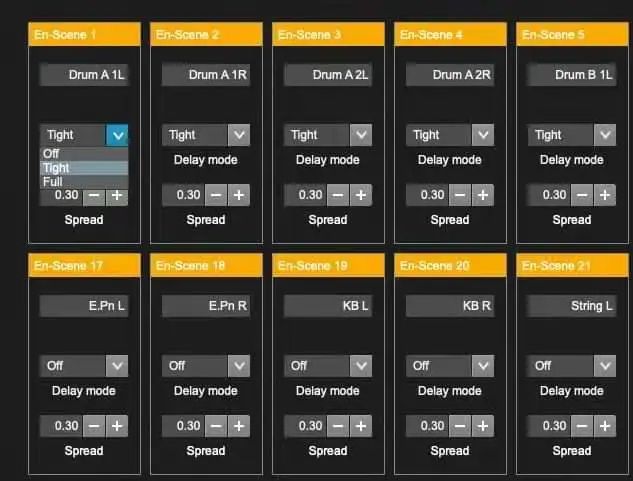Select Full from the delay mode list
The width and height of the screenshot is (633, 481).
coord(53,182)
